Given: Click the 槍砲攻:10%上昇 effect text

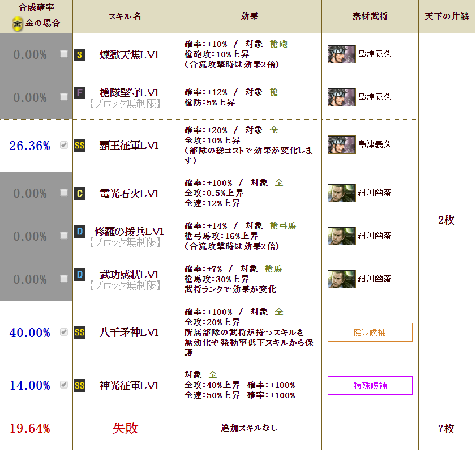Looking at the screenshot, I should (217, 54).
